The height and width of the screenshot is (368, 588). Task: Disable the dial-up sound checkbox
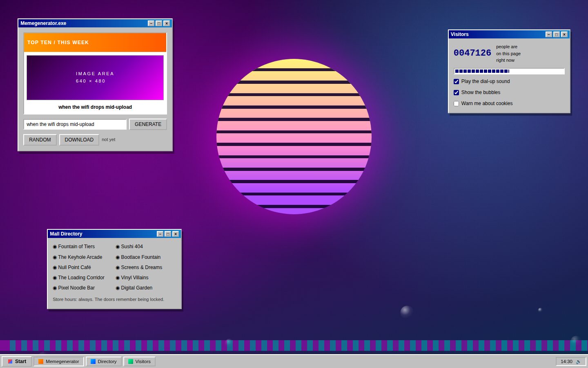click(x=457, y=81)
